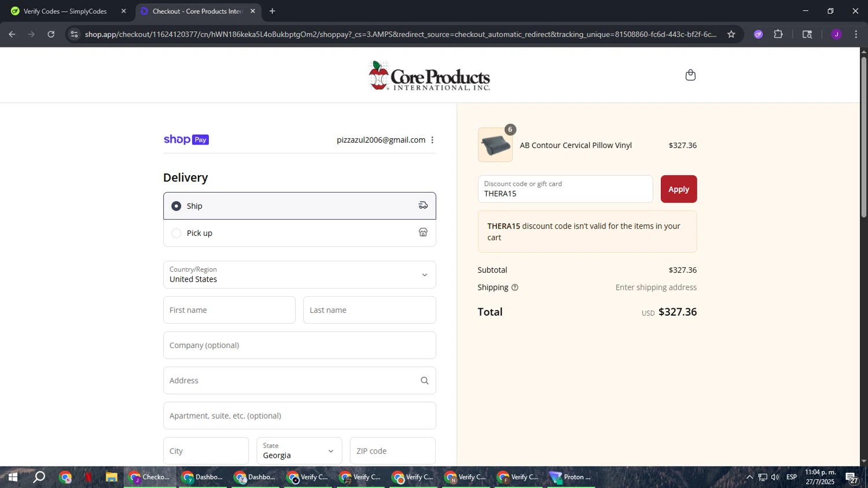Open the volume control in system tray
Image resolution: width=868 pixels, height=488 pixels.
775,477
